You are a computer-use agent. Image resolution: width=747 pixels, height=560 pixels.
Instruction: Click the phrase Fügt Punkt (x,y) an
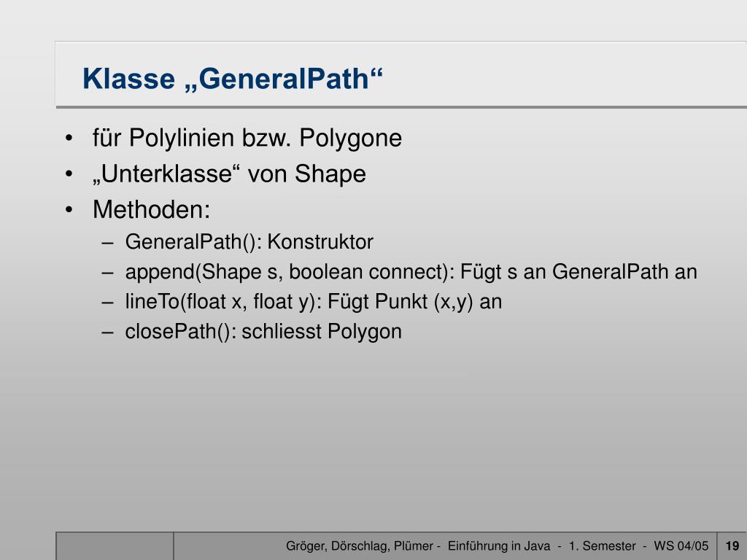point(415,302)
